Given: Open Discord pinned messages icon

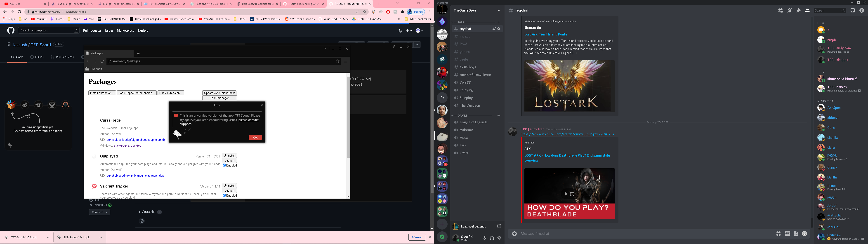Looking at the screenshot, I should point(798,10).
